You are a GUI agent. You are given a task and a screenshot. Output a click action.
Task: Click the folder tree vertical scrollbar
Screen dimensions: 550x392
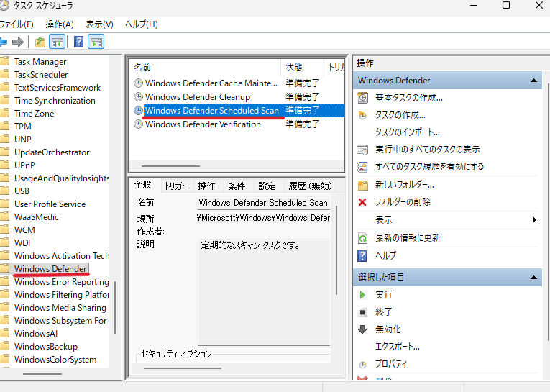click(x=115, y=307)
